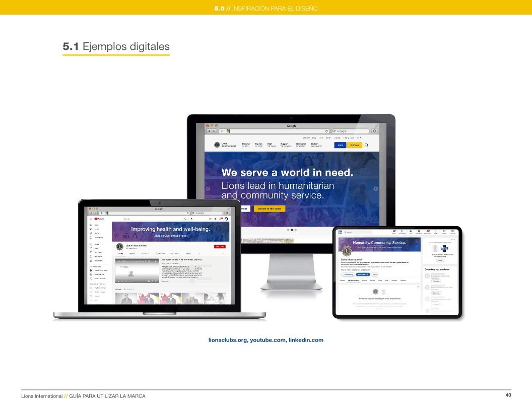The height and width of the screenshot is (411, 532).
Task: Click the LinkedIn search field on the tablet
Action: tap(358, 232)
